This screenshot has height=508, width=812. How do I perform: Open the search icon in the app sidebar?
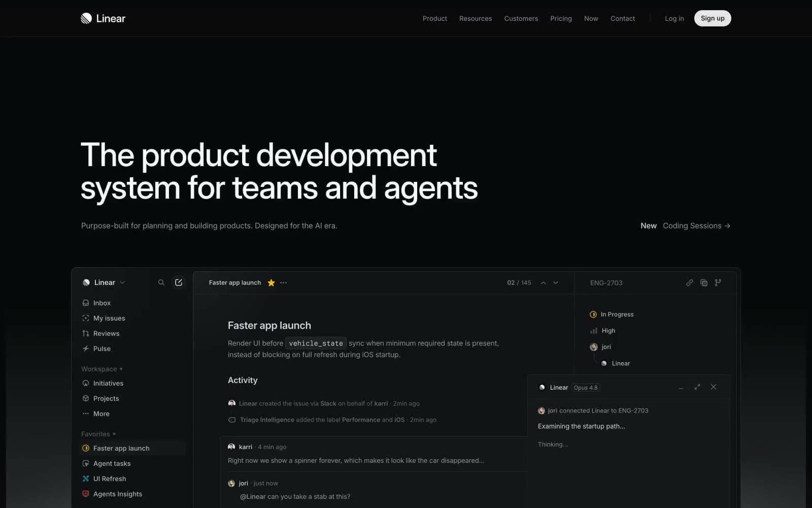tap(161, 282)
